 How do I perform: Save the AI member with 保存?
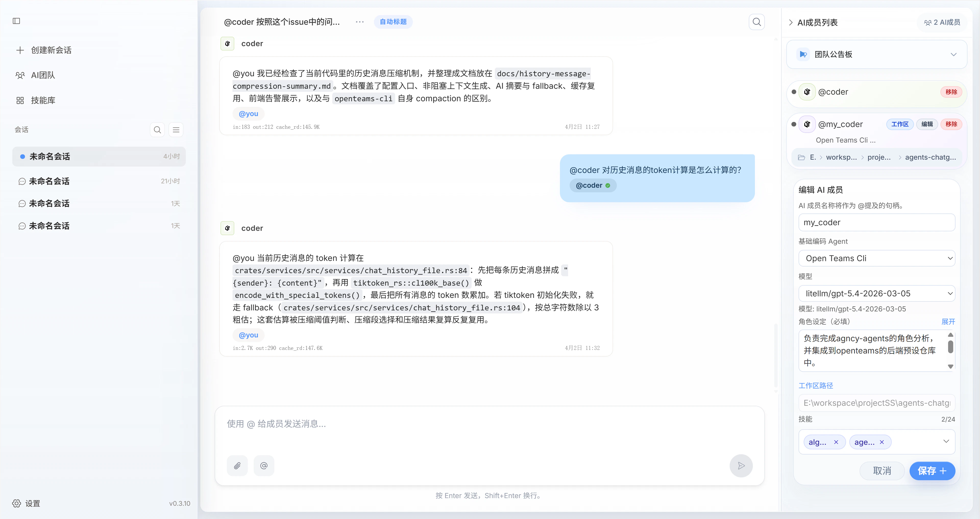pyautogui.click(x=932, y=471)
